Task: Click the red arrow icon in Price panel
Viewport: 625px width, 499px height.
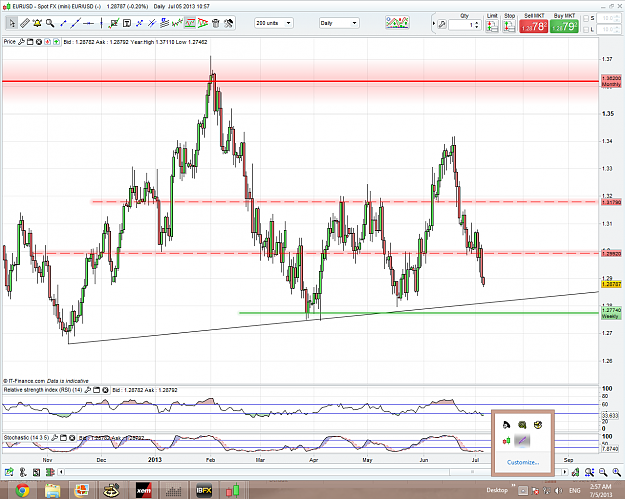Action: coord(47,42)
